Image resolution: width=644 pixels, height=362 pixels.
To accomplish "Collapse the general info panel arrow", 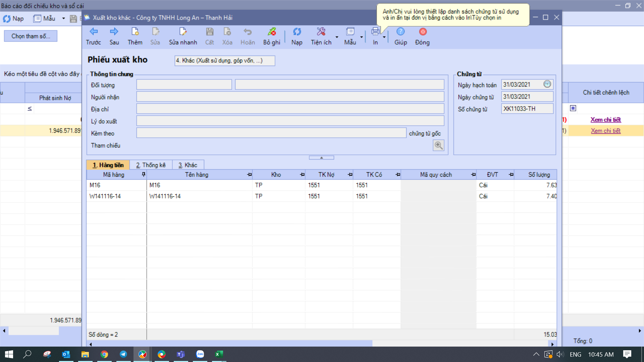I will point(321,158).
